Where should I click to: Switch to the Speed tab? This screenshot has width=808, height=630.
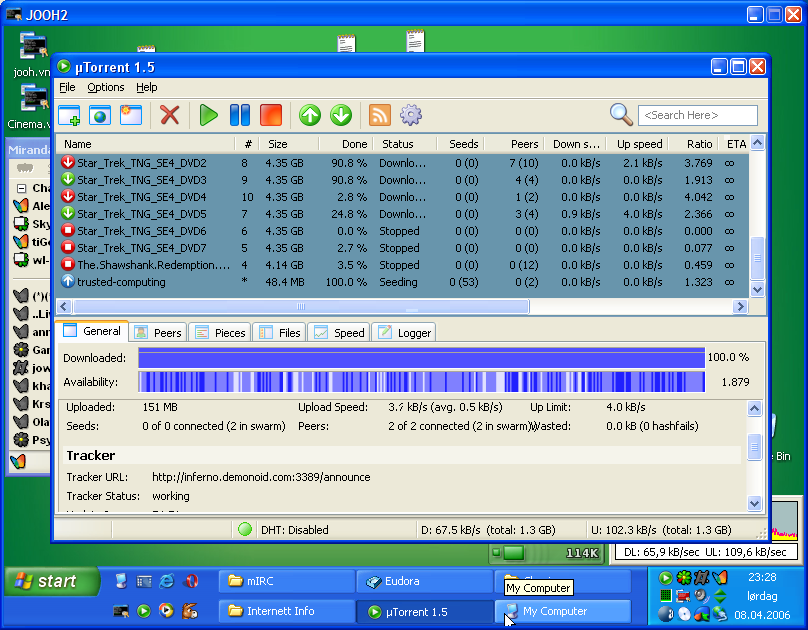339,333
